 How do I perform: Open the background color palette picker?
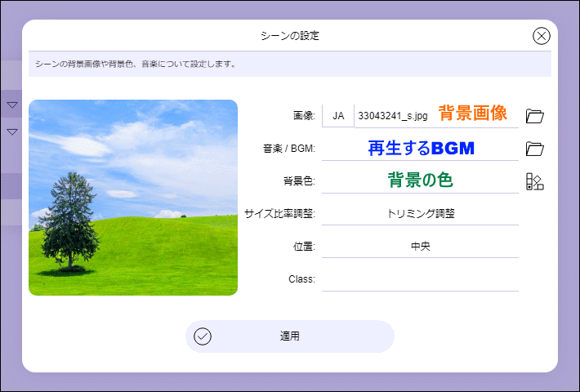(535, 181)
